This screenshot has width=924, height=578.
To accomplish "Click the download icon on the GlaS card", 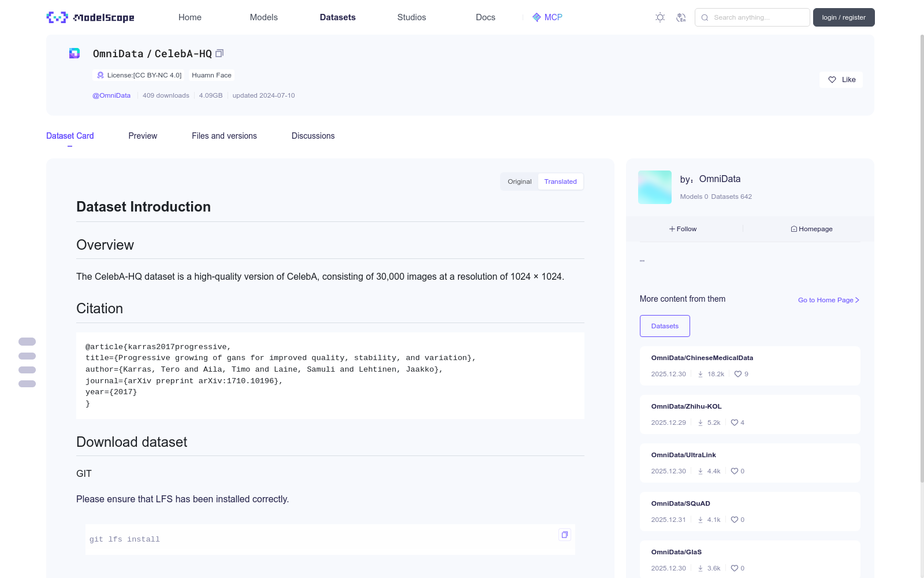I will point(701,568).
